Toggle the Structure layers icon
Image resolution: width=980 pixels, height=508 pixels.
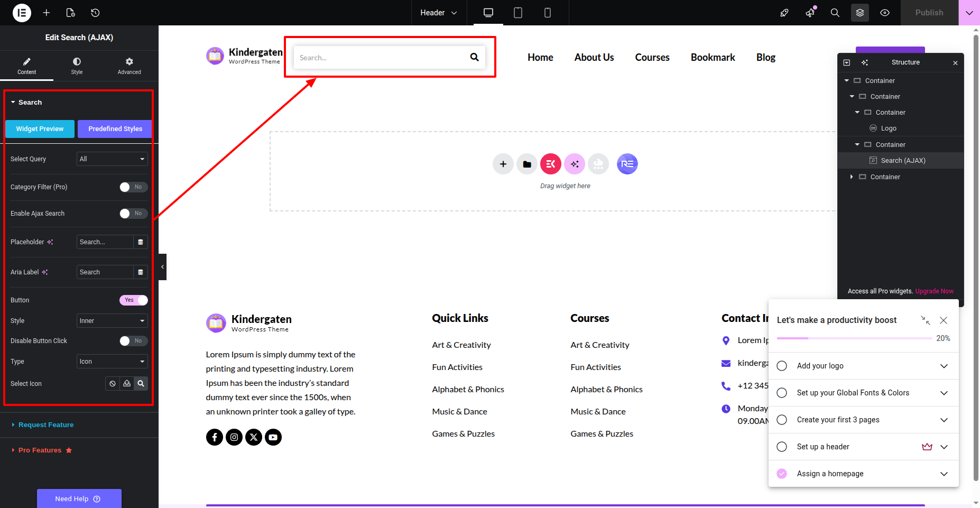tap(859, 13)
